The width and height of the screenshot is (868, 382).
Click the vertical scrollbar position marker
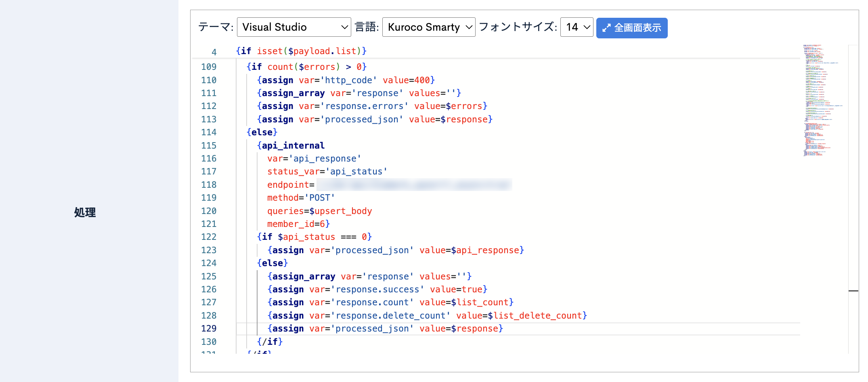853,291
